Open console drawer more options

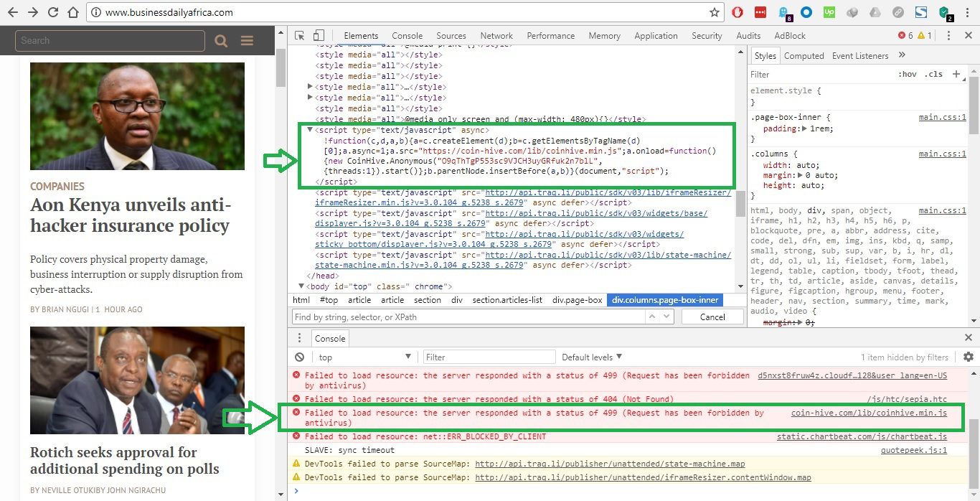(299, 338)
